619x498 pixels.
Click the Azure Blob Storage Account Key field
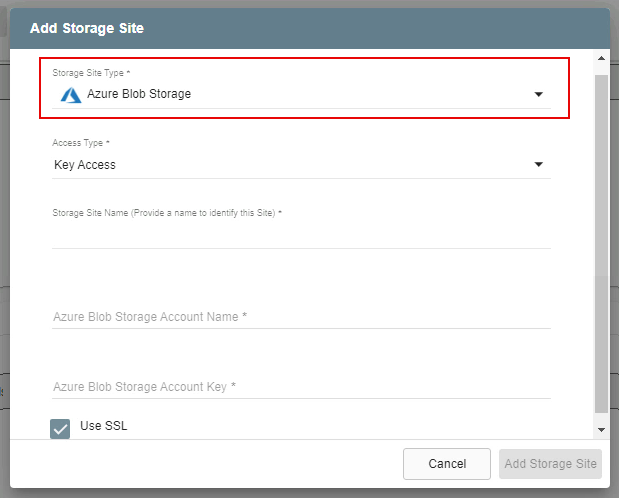click(300, 386)
